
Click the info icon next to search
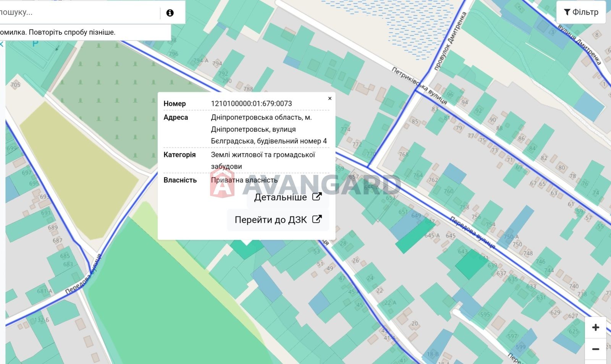point(170,13)
